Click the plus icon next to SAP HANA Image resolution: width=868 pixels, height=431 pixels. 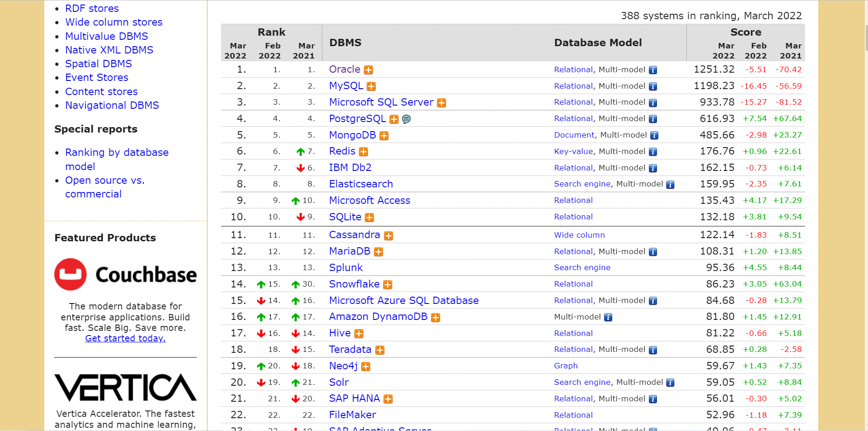[x=388, y=399]
